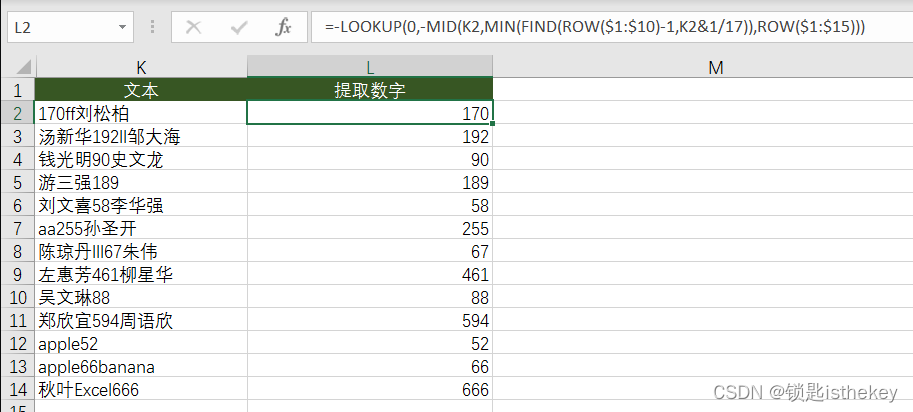Screen dimensions: 913x412
Task: Select row 3 header
Action: [x=17, y=136]
